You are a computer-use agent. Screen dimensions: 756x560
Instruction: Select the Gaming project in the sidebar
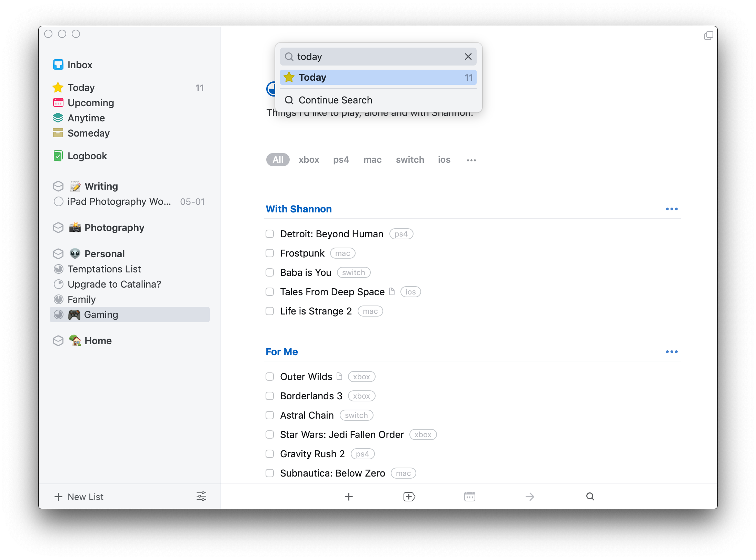(129, 314)
